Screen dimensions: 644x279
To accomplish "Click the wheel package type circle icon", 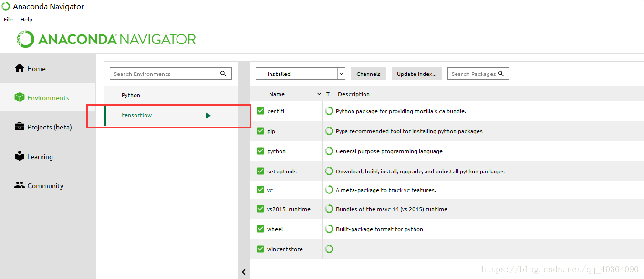I will click(329, 229).
